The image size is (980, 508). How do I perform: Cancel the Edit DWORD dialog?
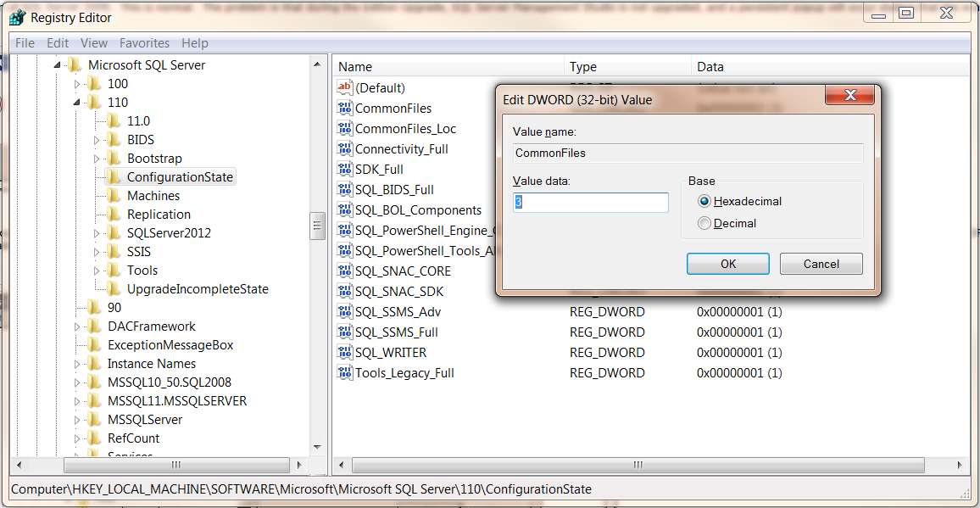pyautogui.click(x=821, y=264)
